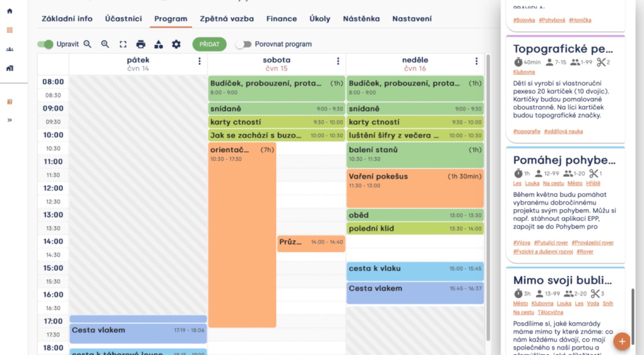Viewport: 644px width, 355px height.
Task: Open program settings gear icon
Action: (x=176, y=44)
